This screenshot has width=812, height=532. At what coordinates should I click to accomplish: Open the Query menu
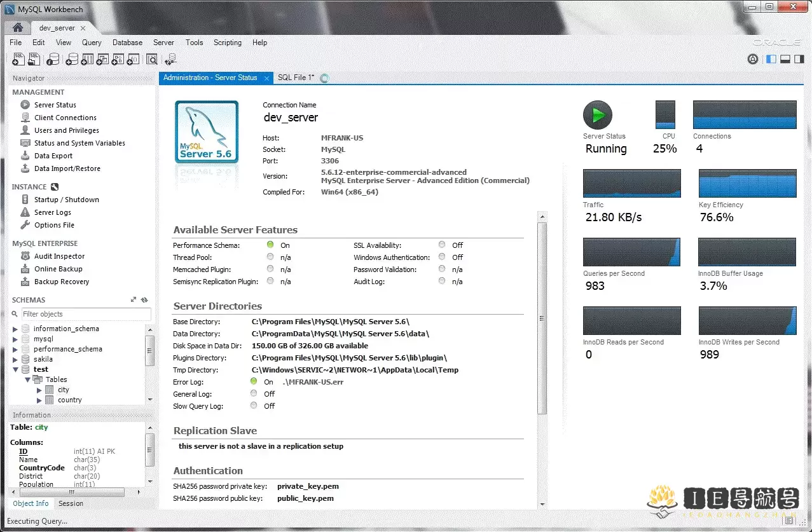92,43
